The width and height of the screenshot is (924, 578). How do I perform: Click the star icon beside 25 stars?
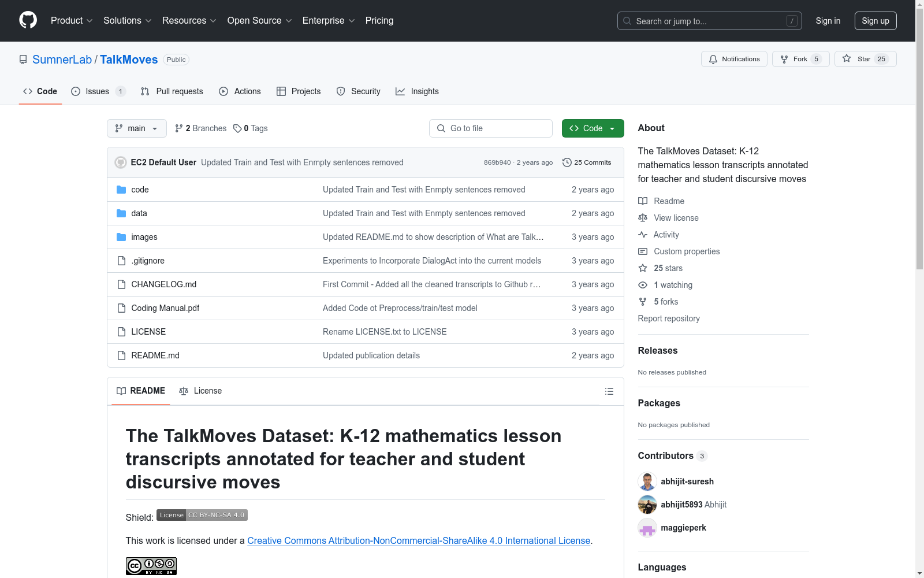click(x=643, y=268)
